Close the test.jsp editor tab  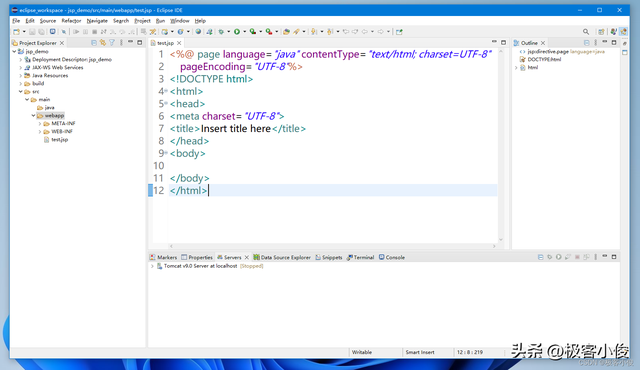[179, 43]
